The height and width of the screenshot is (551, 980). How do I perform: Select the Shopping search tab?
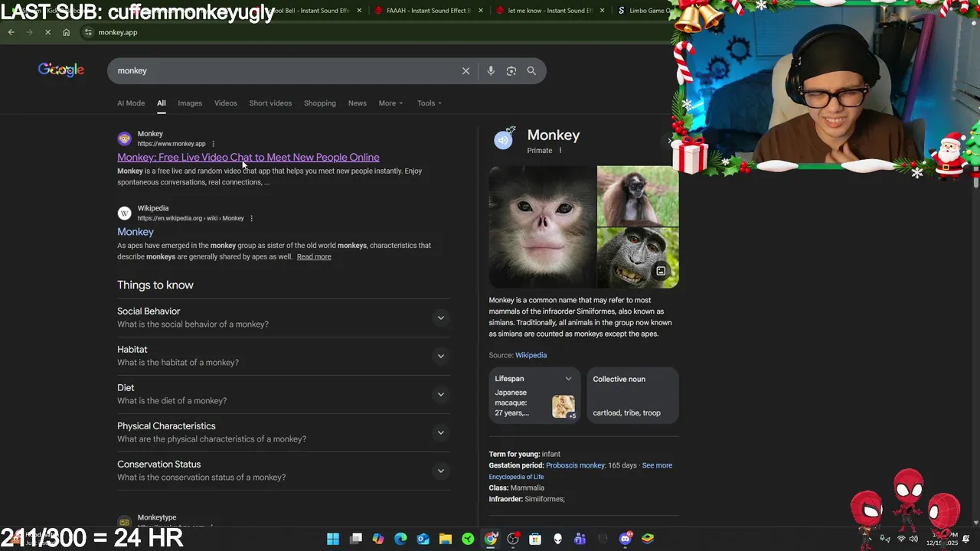click(320, 103)
